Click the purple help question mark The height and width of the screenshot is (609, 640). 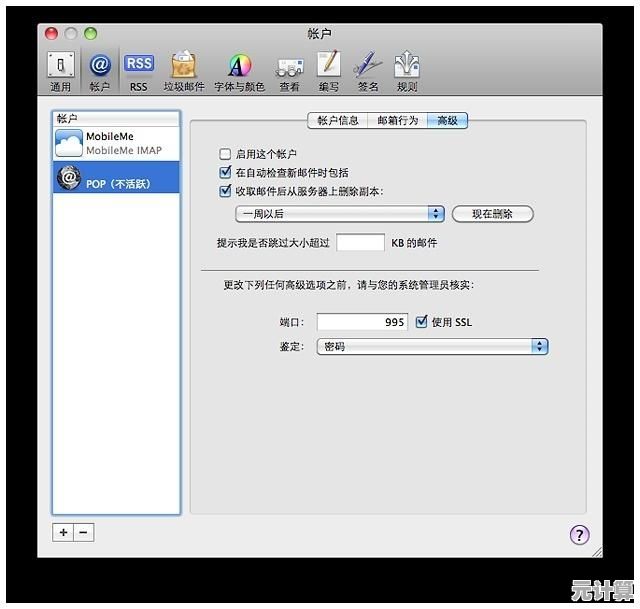(579, 535)
